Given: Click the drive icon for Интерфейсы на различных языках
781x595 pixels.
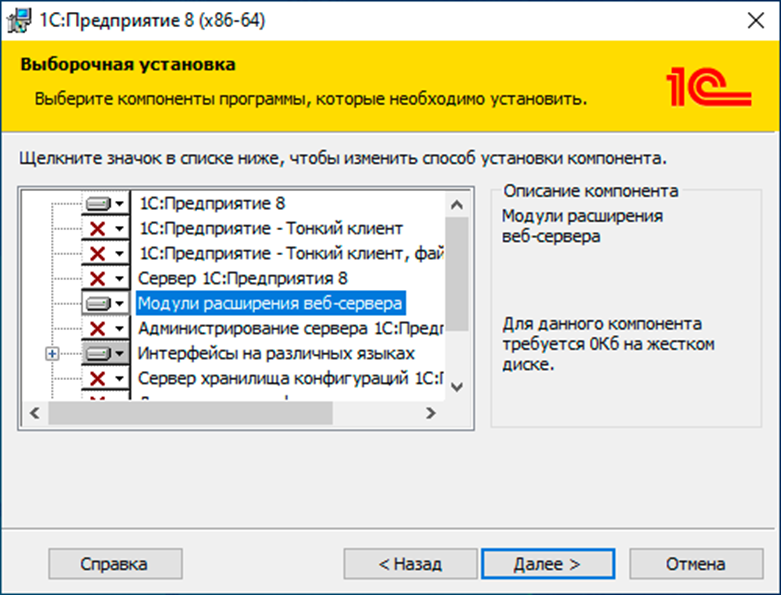Looking at the screenshot, I should coord(98,353).
